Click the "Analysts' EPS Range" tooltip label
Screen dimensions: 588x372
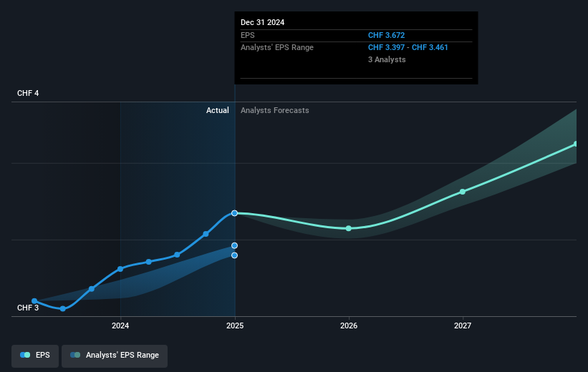coord(276,47)
